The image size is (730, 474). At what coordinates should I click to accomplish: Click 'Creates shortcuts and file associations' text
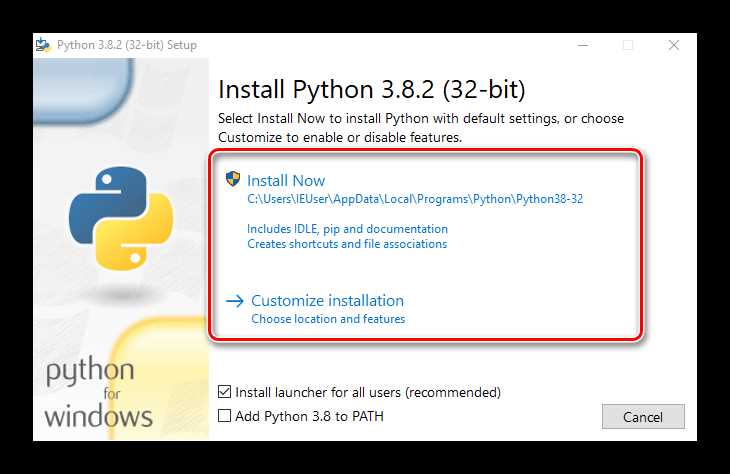tap(347, 244)
